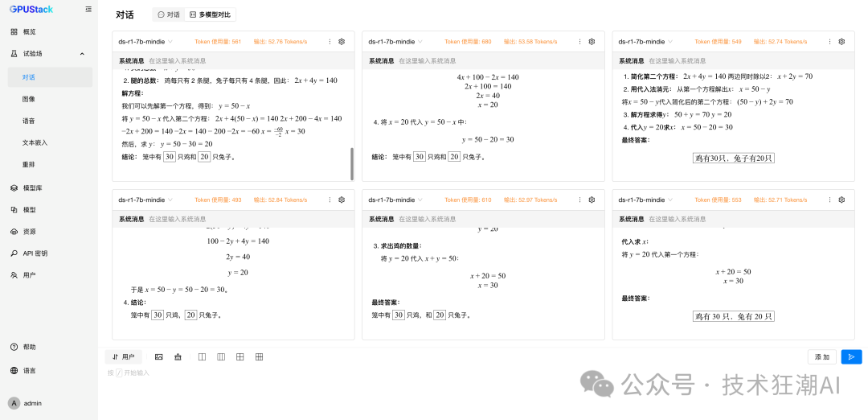Open 模型库 in the sidebar
The image size is (868, 420).
[50, 188]
